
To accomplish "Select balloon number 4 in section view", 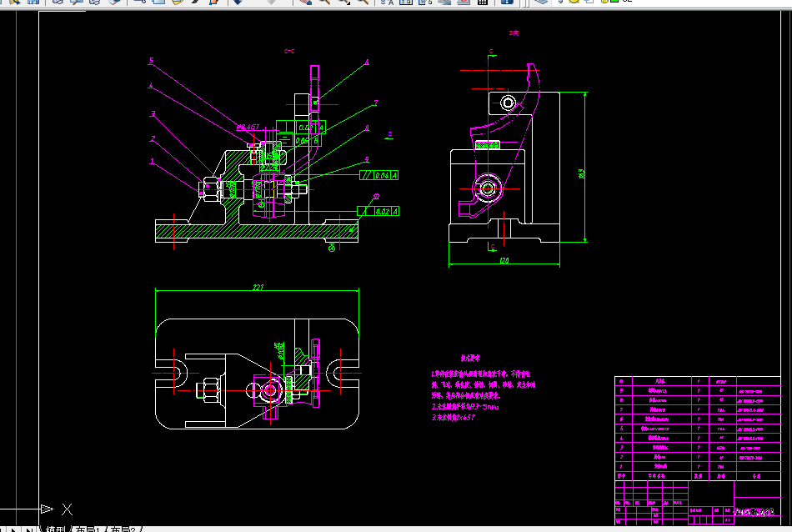I will (151, 86).
